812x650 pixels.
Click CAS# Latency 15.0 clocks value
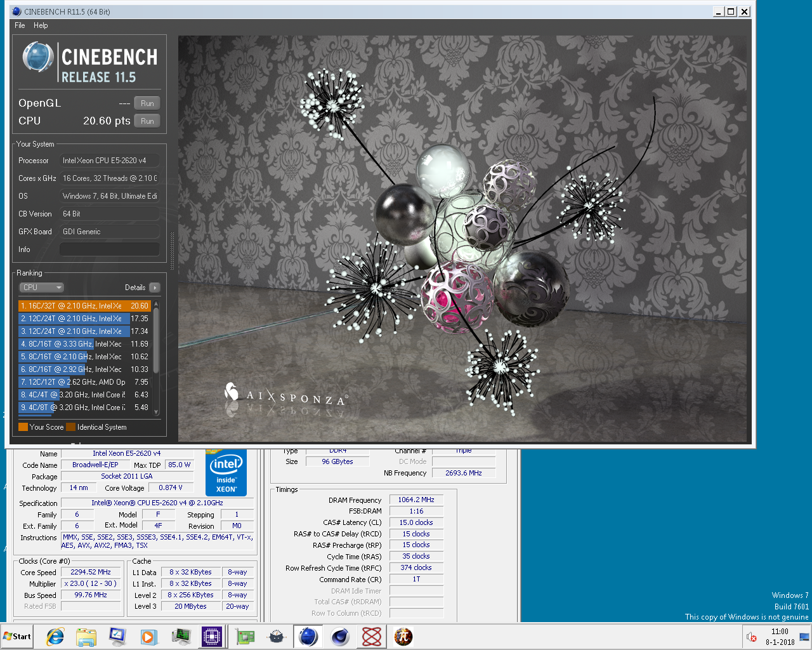click(x=416, y=522)
